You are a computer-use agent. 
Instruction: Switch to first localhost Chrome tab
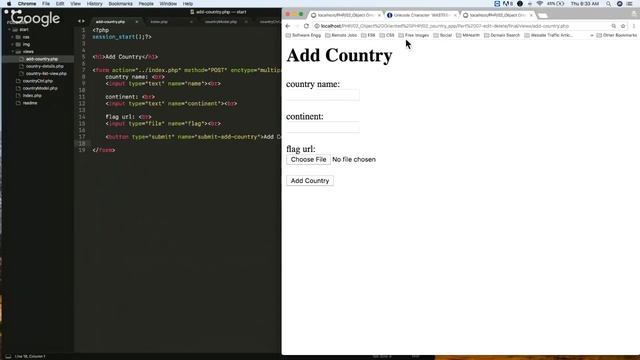coord(345,15)
